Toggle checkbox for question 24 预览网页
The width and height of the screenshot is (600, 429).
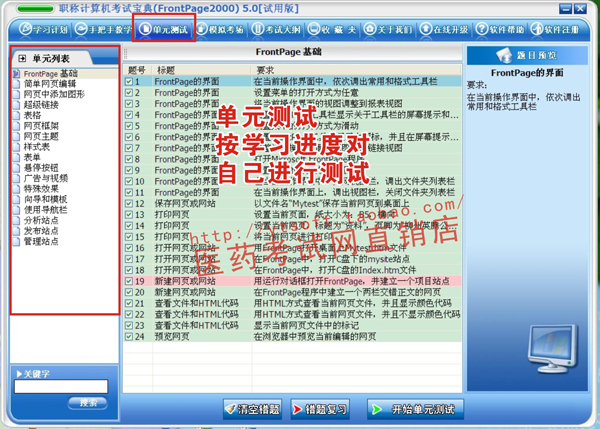click(x=130, y=336)
